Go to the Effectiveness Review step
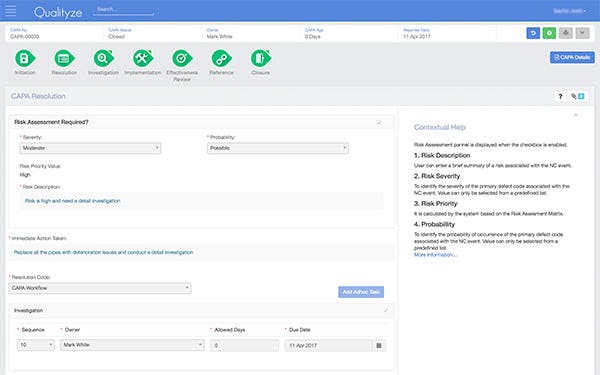The image size is (600, 375). (x=182, y=59)
